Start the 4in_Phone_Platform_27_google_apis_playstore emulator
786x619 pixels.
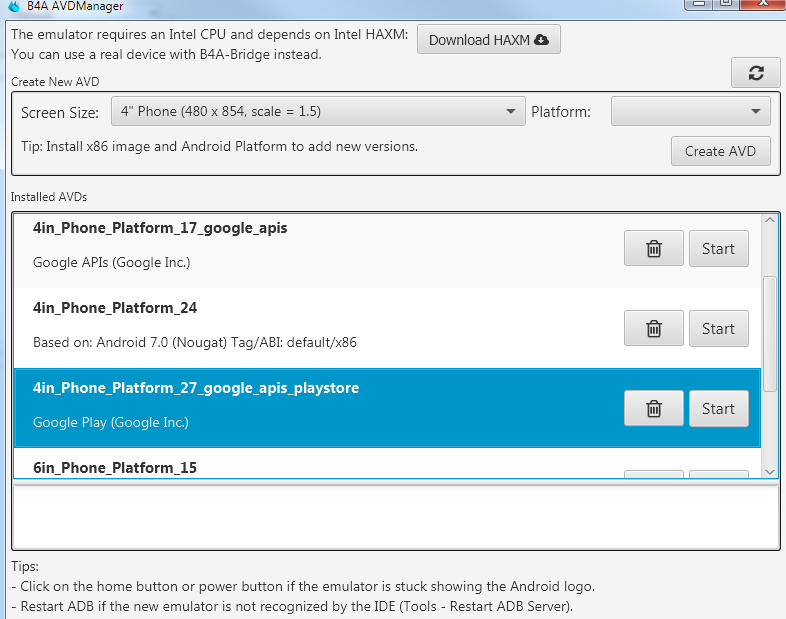pos(718,409)
